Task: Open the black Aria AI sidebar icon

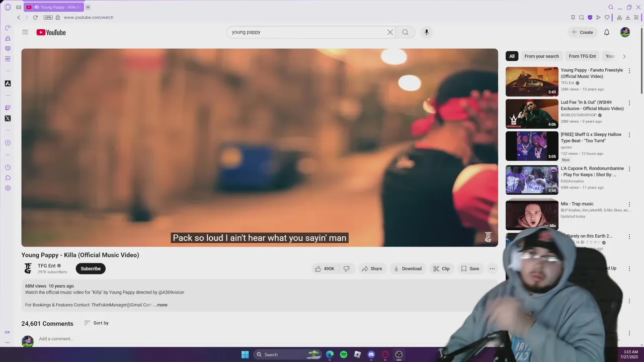Action: click(x=8, y=83)
